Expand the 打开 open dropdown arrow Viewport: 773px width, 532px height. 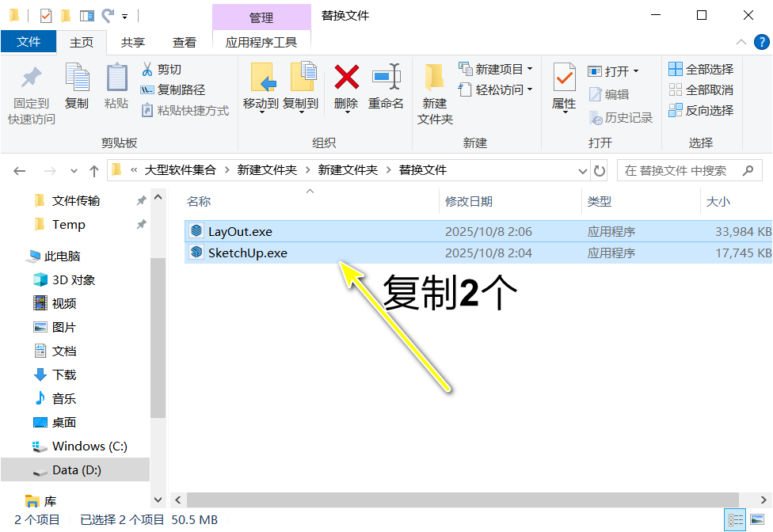[x=636, y=71]
